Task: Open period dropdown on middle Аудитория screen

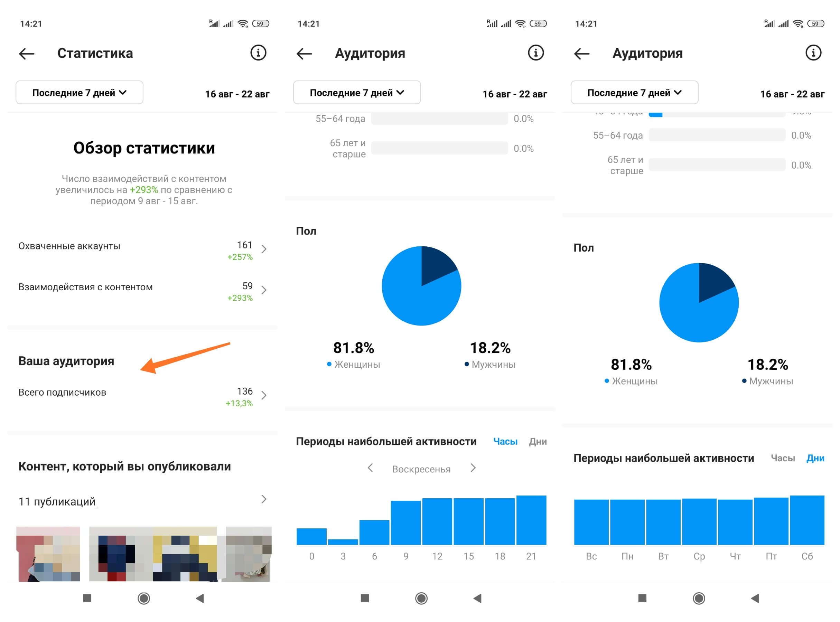Action: 357,93
